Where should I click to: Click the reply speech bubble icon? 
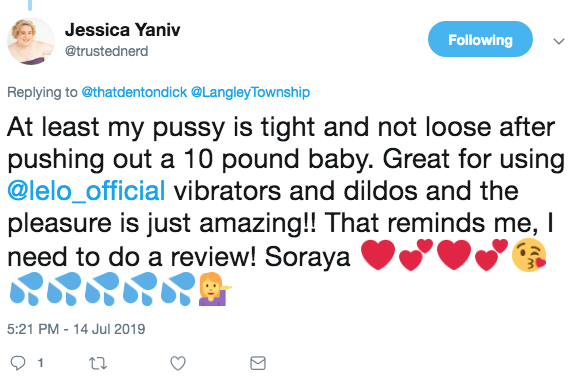[17, 363]
